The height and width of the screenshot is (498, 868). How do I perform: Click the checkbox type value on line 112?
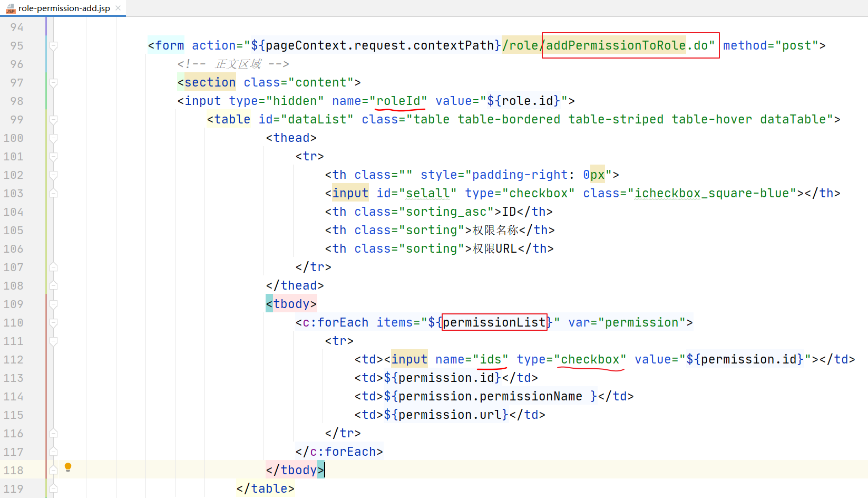[x=590, y=360]
